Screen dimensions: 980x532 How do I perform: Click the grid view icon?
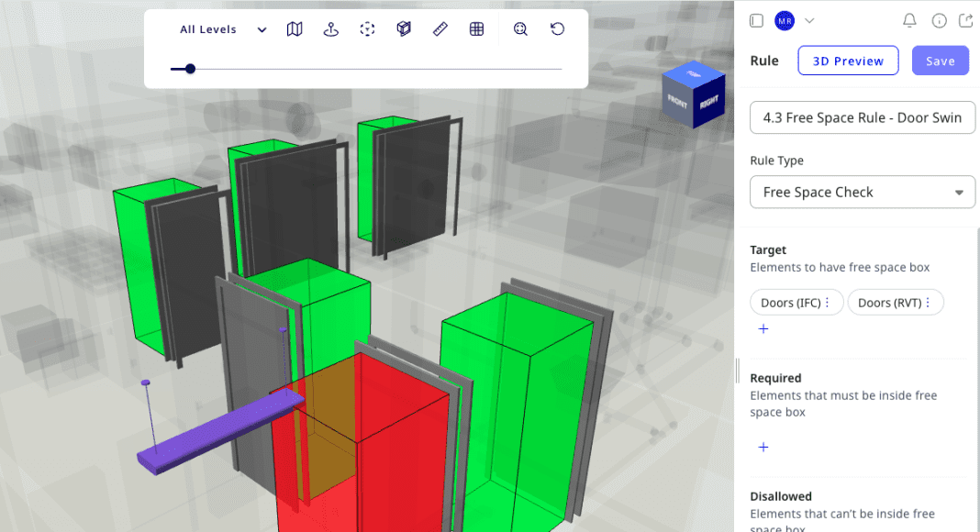[476, 29]
